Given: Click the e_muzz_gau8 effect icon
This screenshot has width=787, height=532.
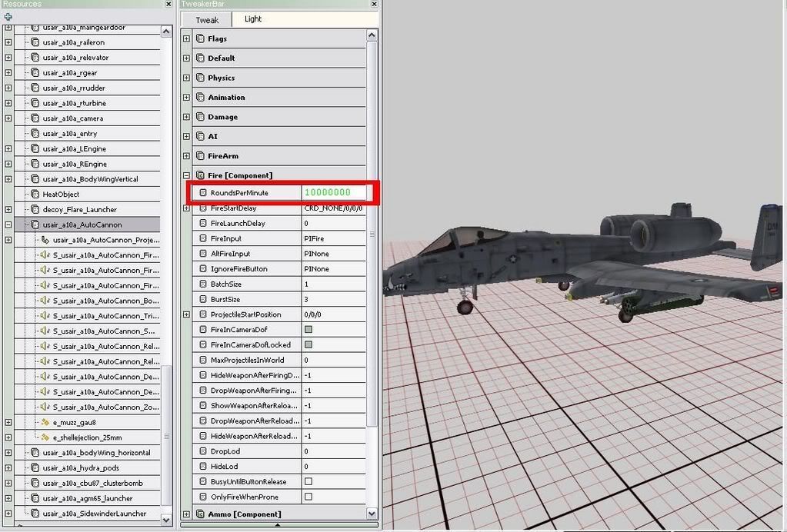Looking at the screenshot, I should pyautogui.click(x=45, y=422).
